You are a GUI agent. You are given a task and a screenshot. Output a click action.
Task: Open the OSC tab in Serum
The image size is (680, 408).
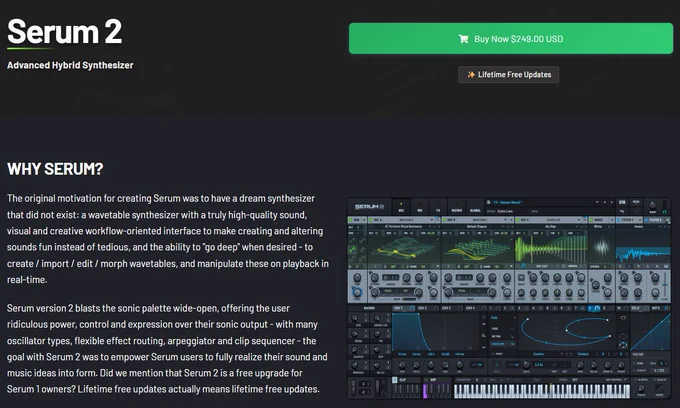(x=401, y=207)
